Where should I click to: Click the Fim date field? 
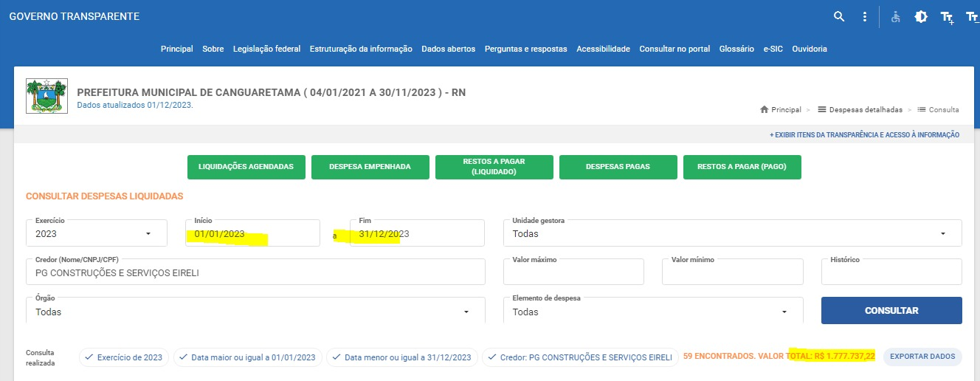[x=417, y=233]
